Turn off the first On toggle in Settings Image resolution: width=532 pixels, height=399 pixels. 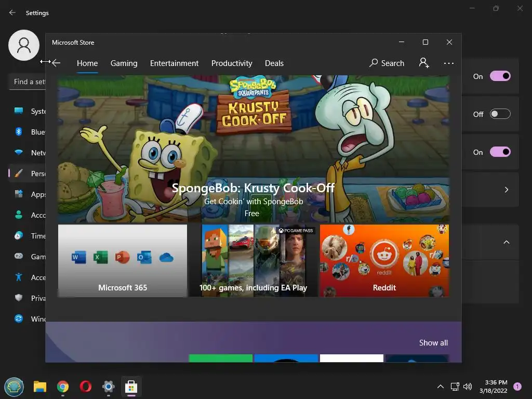pyautogui.click(x=500, y=76)
